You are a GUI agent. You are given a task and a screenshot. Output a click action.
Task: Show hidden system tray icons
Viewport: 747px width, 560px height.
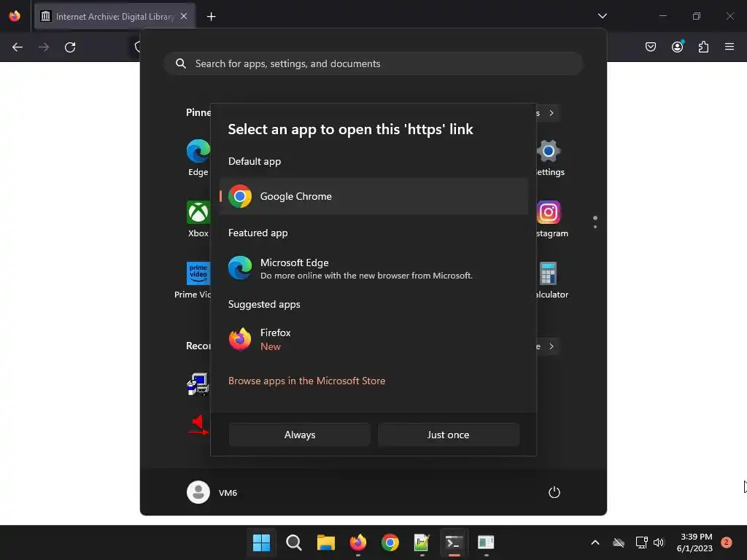click(x=595, y=542)
